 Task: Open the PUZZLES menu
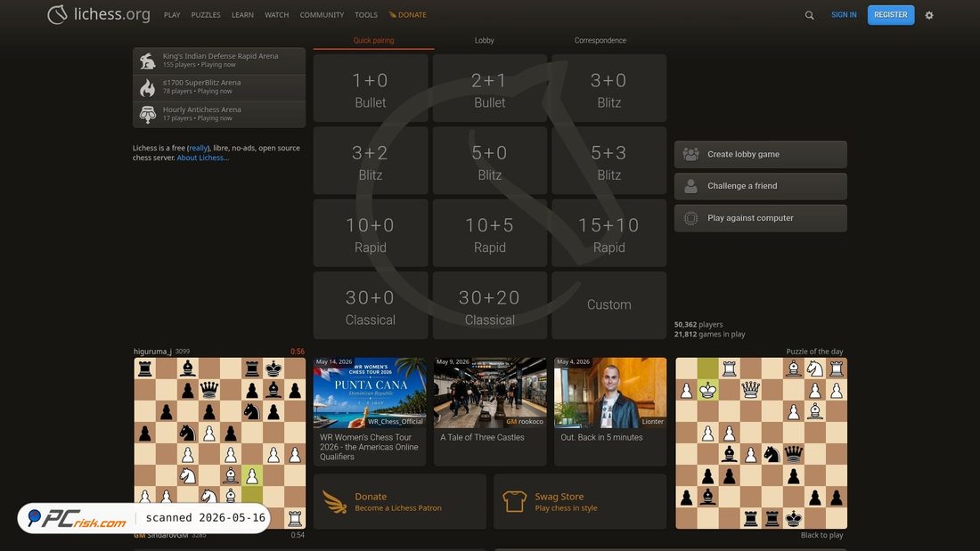[x=206, y=15]
